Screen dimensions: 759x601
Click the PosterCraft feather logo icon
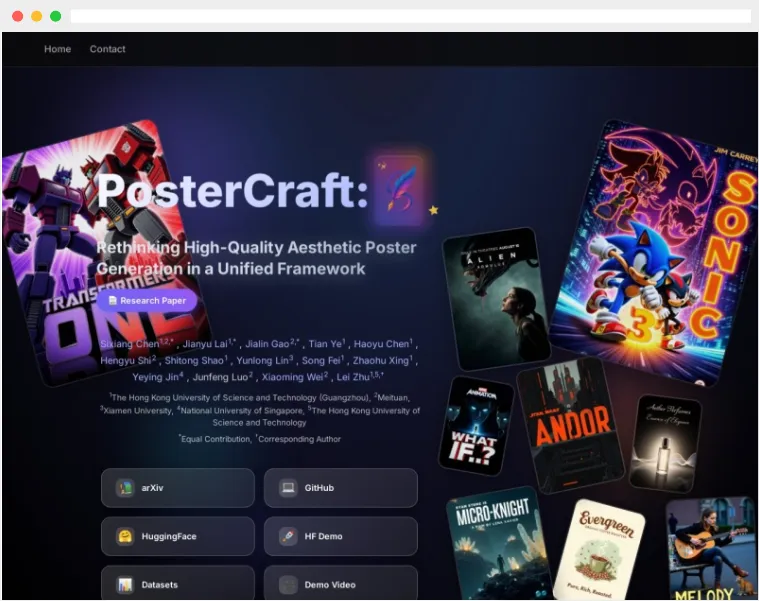point(398,190)
